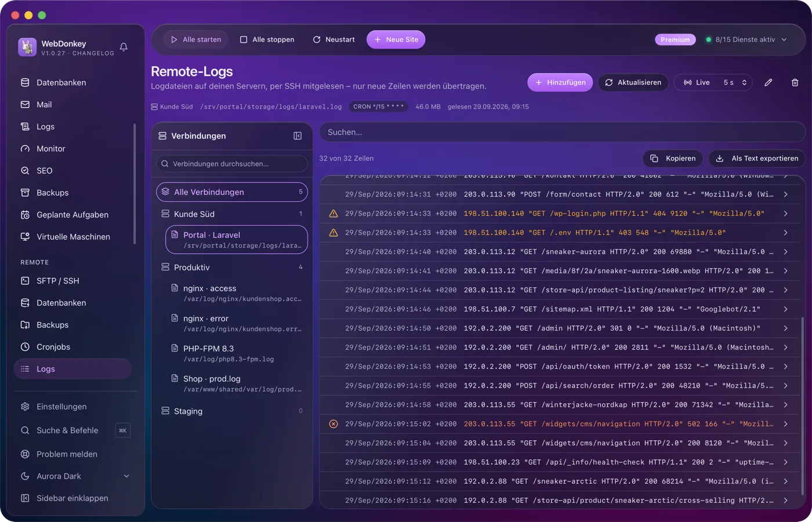
Task: Click the 192.0.2.200 GET /admin/ 2811 row
Action: pyautogui.click(x=559, y=347)
